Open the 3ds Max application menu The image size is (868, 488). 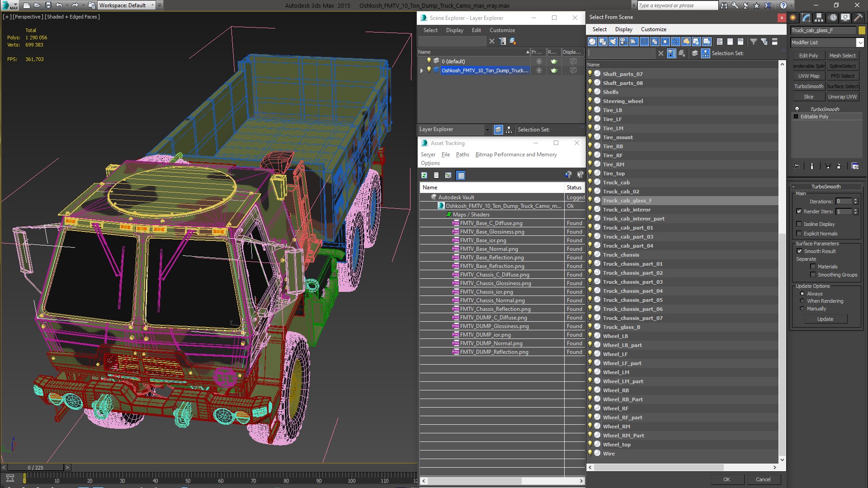[x=10, y=5]
